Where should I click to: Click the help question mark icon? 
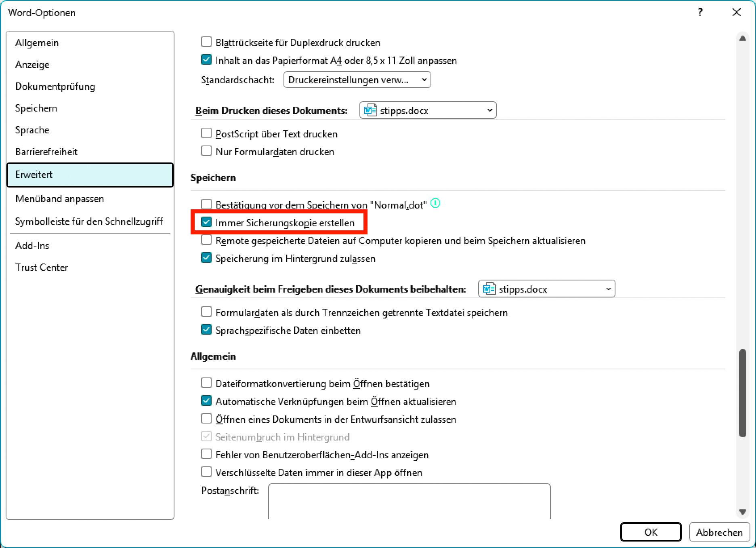pyautogui.click(x=700, y=13)
